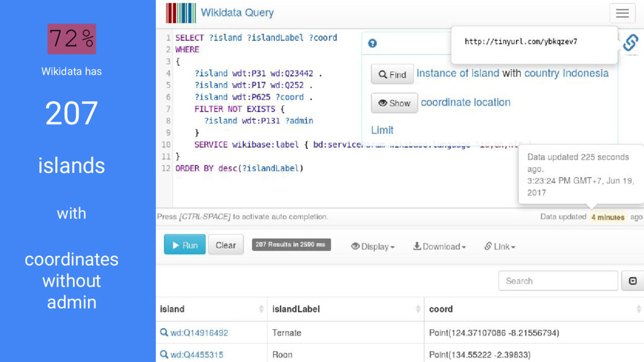Focus the results Search field
This screenshot has width=644, height=362.
[x=558, y=281]
